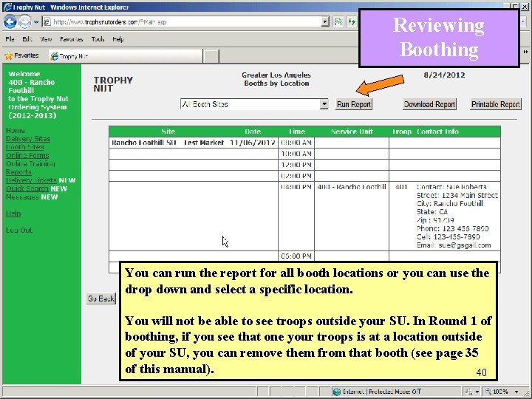Open the Online Forms link

[x=27, y=155]
